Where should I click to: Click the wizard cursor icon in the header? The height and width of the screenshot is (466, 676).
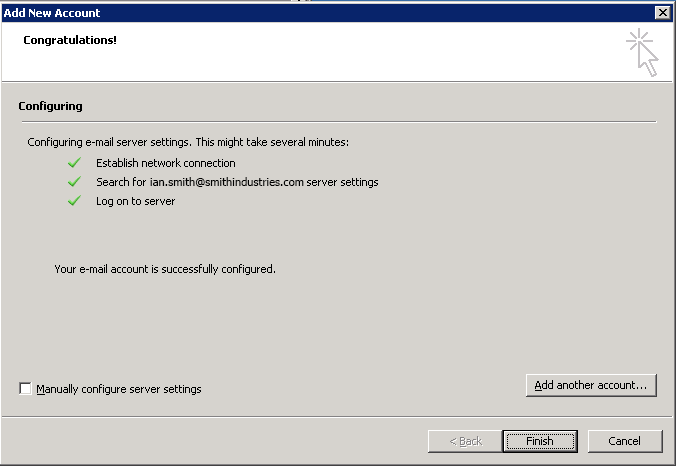[642, 52]
